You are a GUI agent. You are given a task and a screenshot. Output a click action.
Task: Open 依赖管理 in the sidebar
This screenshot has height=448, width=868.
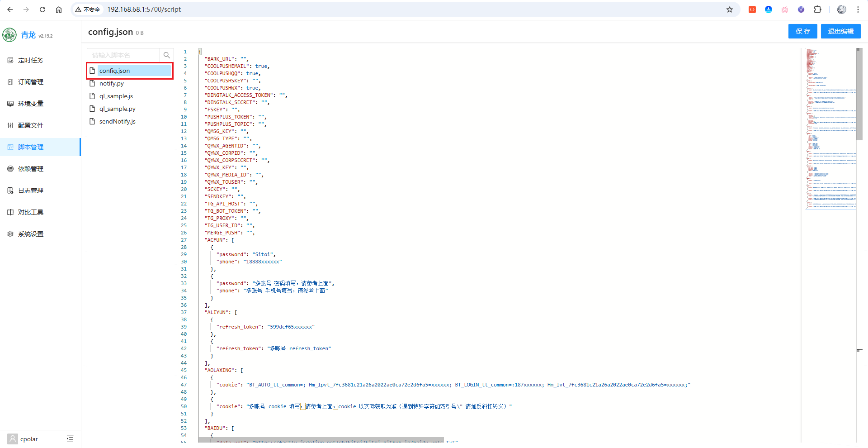click(31, 169)
